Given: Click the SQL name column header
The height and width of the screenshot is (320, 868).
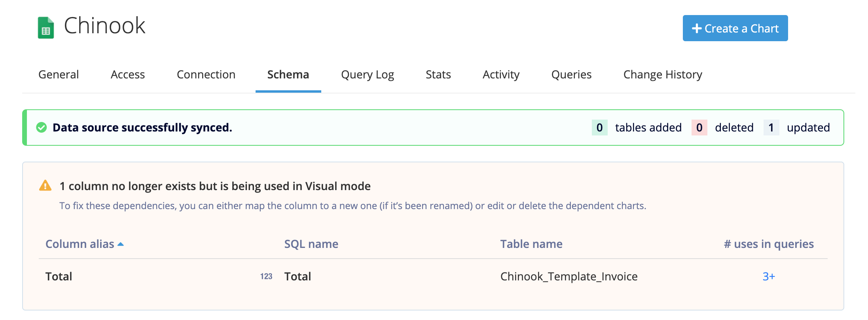Looking at the screenshot, I should click(x=311, y=244).
